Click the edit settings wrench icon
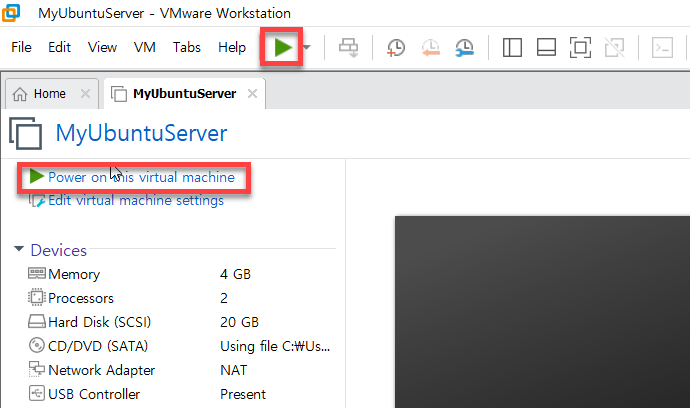This screenshot has height=408, width=690. [37, 200]
